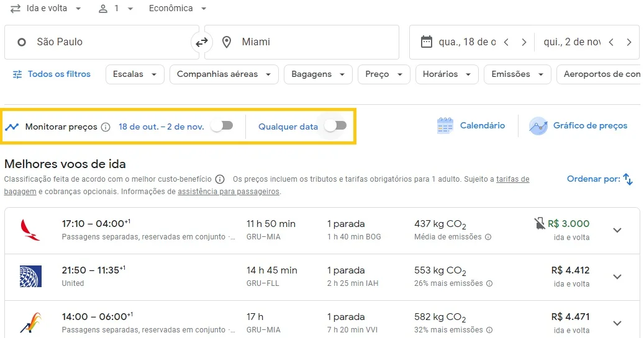The height and width of the screenshot is (338, 644).
Task: Click the 7 h 20 min VVI layover
Action: tap(352, 330)
